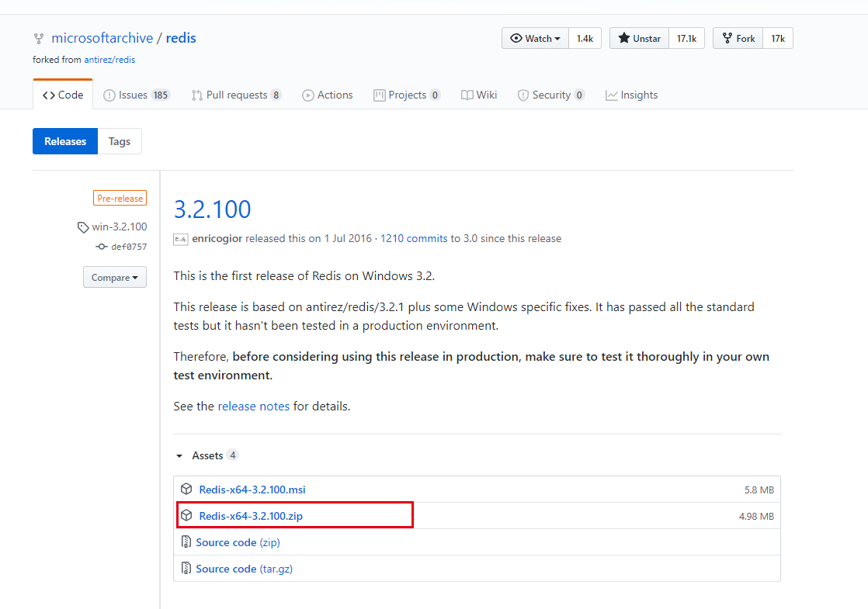Switch to the Tags view
The width and height of the screenshot is (868, 609).
click(120, 142)
